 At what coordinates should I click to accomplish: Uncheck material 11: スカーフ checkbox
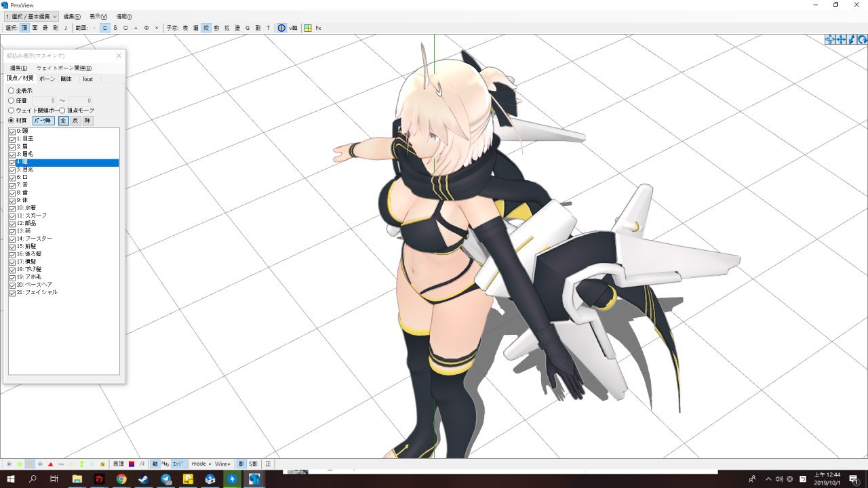click(x=12, y=216)
